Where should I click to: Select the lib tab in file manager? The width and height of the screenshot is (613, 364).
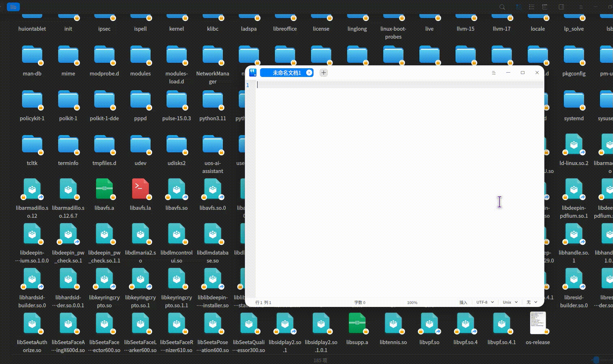point(13,7)
